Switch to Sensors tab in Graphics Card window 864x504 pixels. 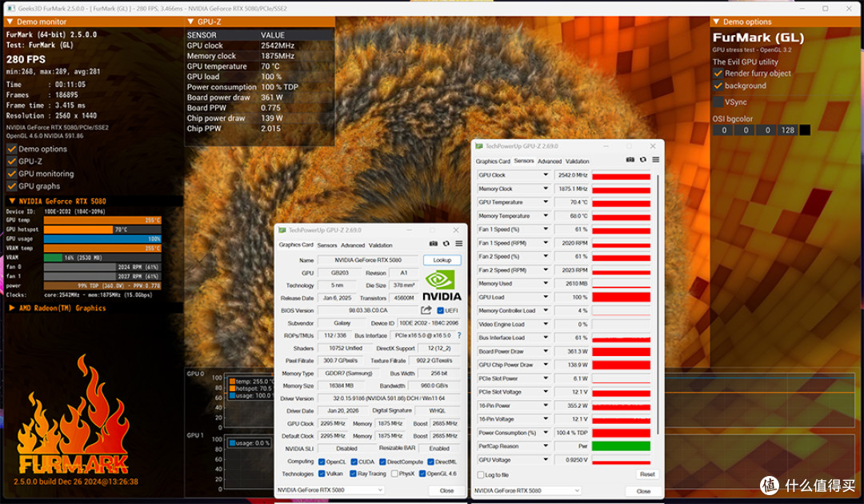pos(326,245)
